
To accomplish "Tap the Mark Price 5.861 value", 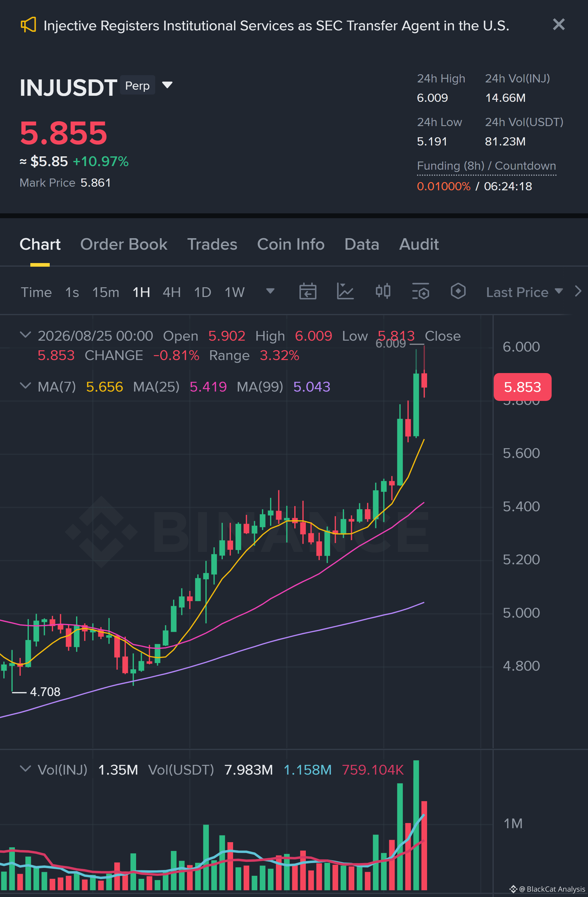I will (x=96, y=183).
